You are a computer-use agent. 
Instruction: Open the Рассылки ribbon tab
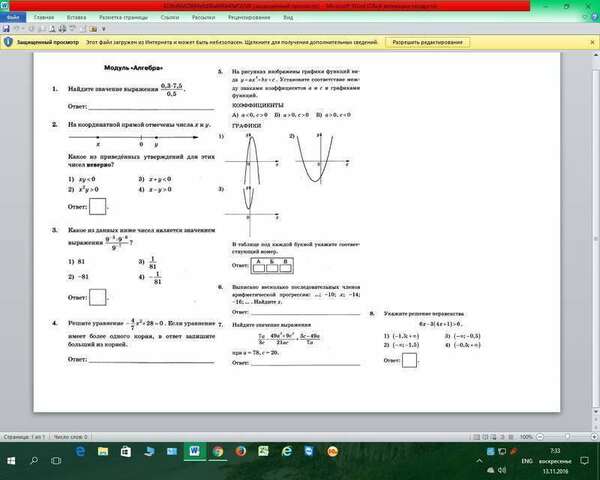203,17
